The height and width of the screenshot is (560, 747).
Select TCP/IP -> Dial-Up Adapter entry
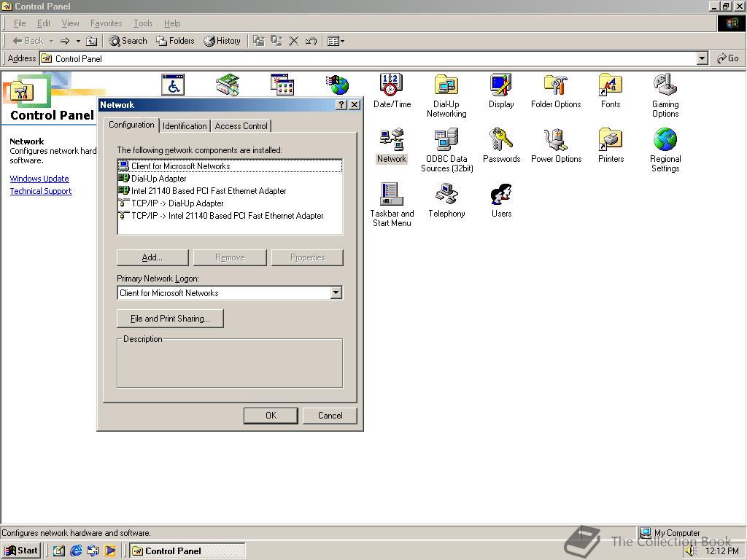(230, 203)
